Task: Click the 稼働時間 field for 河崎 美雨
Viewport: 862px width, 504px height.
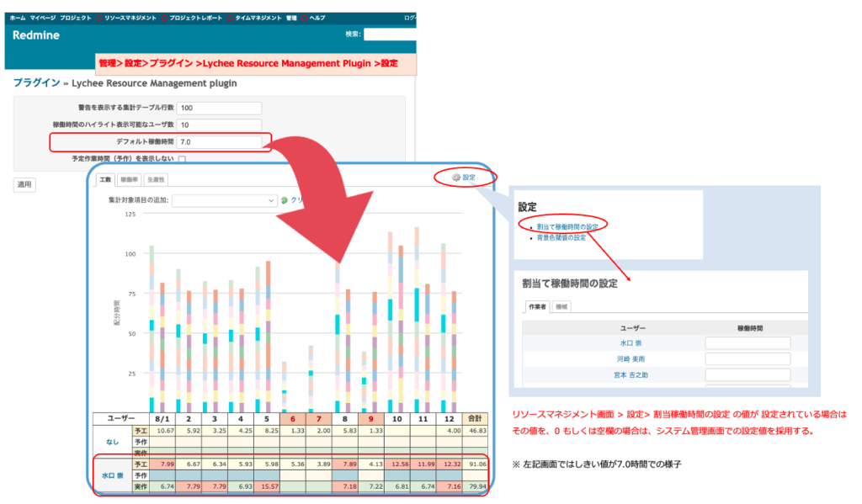Action: pos(748,359)
